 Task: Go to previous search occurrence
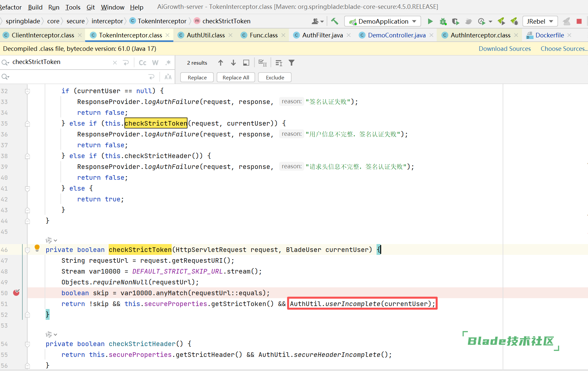click(x=221, y=63)
